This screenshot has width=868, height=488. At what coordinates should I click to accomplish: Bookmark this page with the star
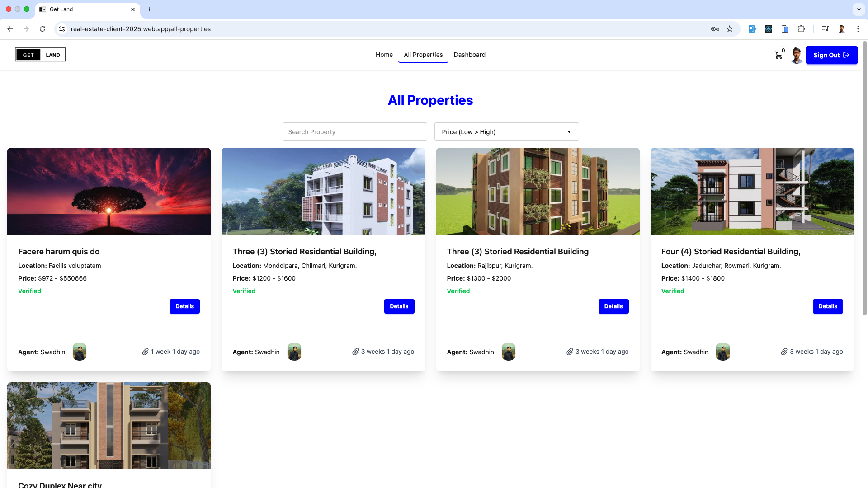730,29
